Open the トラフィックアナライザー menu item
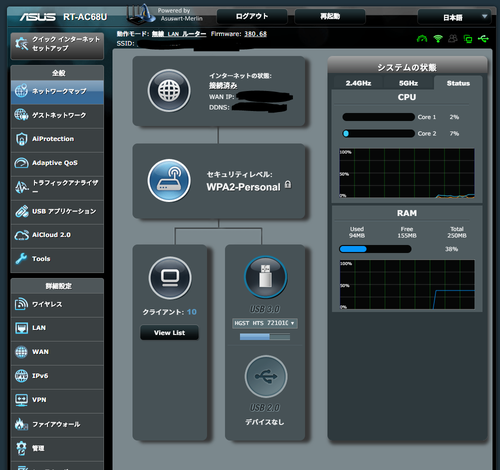Viewport: 500px width, 470px height. pos(57,187)
